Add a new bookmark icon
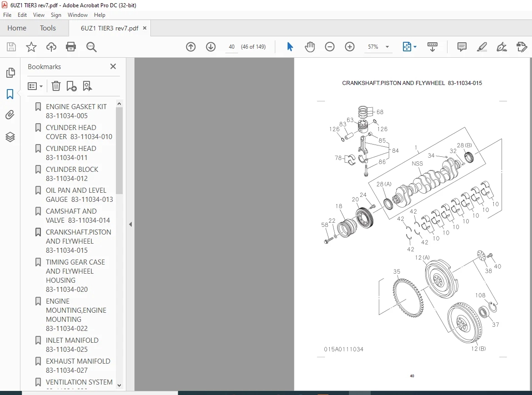This screenshot has height=395, width=532. 71,86
